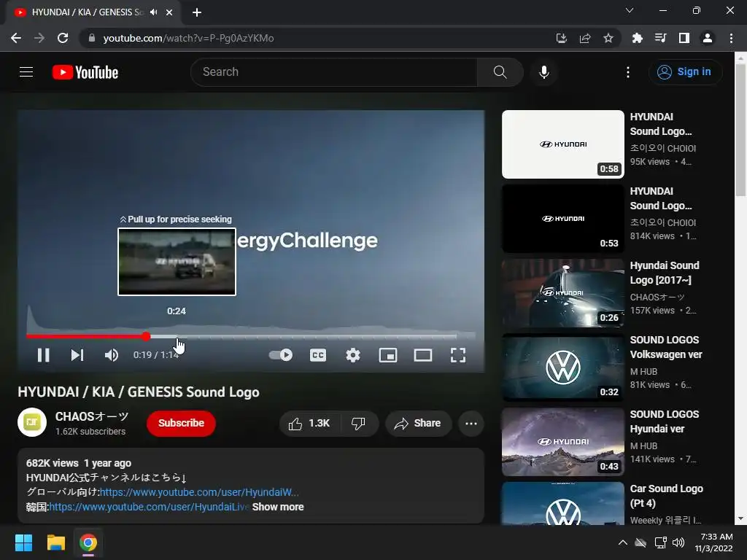Seek on the video progress bar
The image size is (747, 560).
251,337
